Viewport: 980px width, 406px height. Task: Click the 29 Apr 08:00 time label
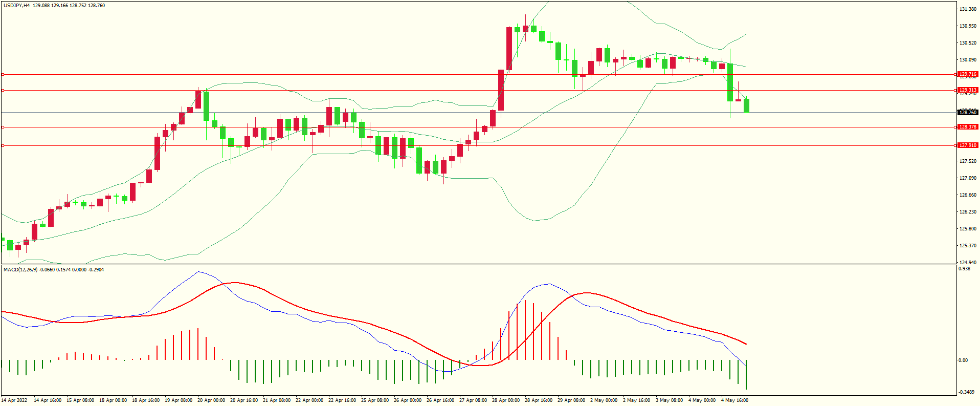coord(571,400)
